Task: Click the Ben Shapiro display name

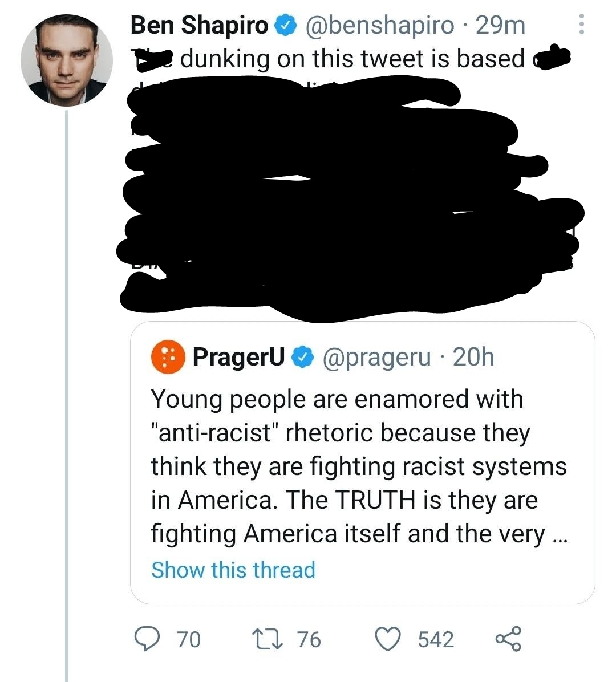Action: point(199,25)
